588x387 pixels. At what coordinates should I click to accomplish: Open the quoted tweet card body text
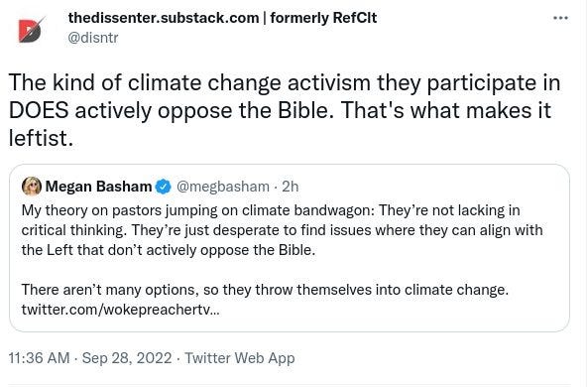point(282,260)
